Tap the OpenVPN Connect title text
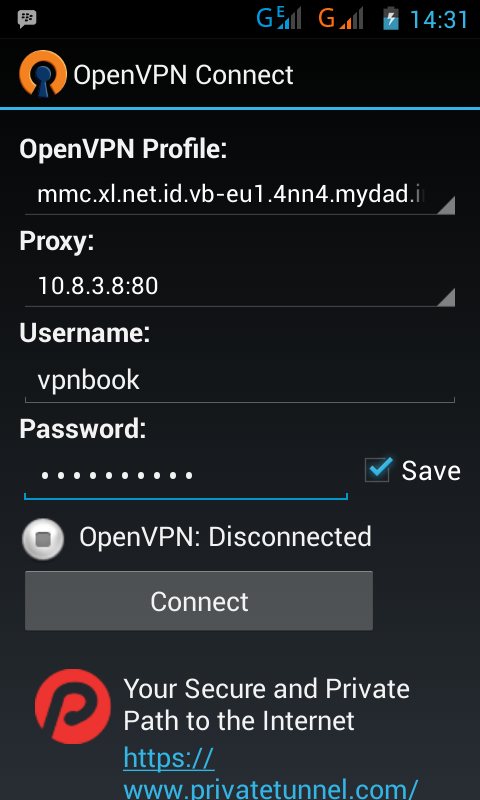 183,75
